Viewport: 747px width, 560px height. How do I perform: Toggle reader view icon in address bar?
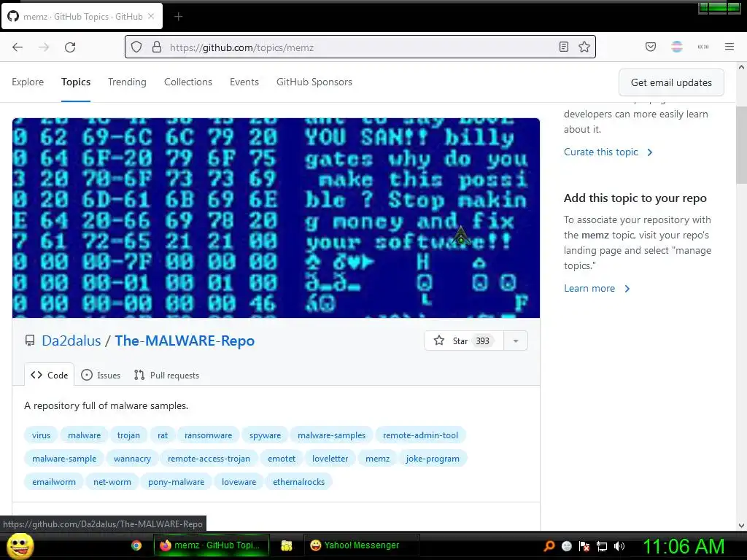point(564,47)
